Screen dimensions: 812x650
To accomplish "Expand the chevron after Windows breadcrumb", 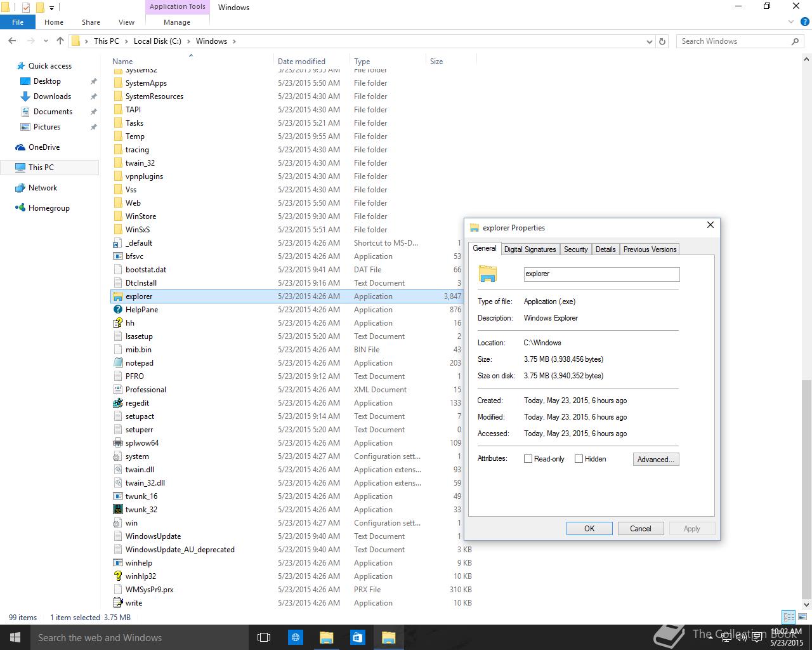I will coord(234,41).
